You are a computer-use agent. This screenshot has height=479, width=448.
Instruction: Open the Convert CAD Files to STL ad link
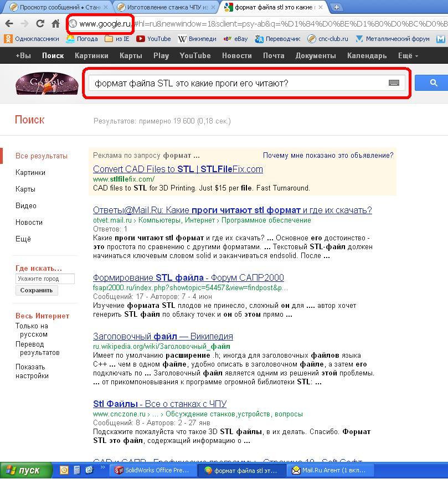[178, 169]
